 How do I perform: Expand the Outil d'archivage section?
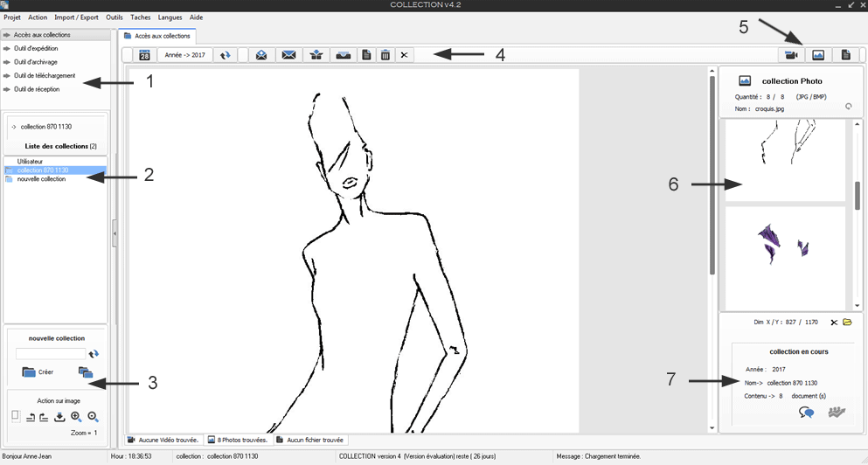pos(36,62)
